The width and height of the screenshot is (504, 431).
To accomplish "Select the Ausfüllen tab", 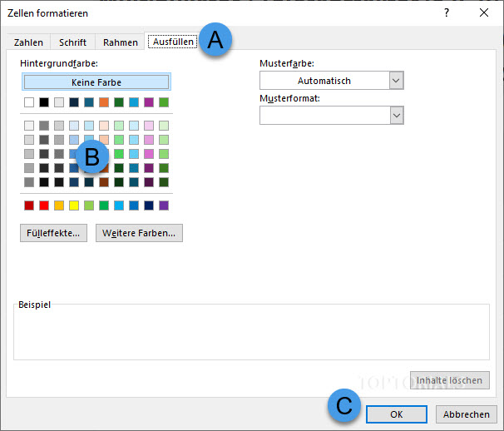I will click(x=173, y=42).
